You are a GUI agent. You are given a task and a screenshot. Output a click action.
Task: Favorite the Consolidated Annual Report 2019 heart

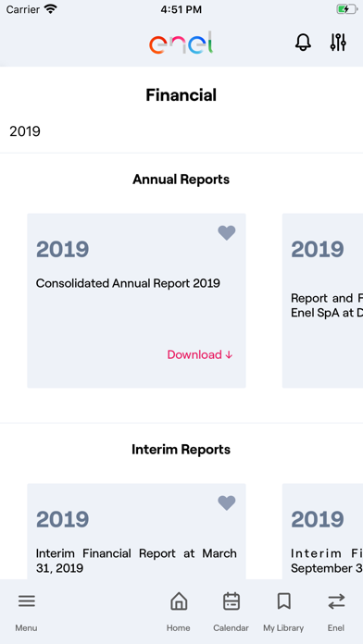[x=227, y=233]
